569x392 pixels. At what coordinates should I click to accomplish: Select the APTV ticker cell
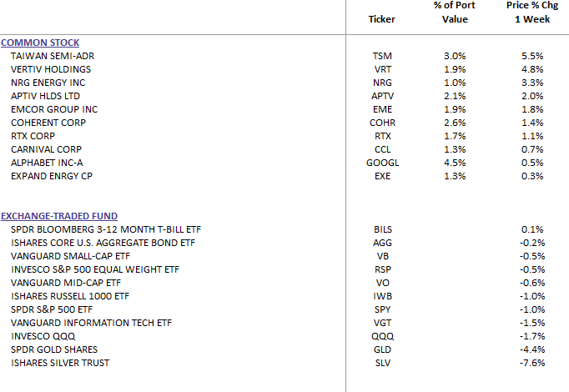pyautogui.click(x=382, y=96)
